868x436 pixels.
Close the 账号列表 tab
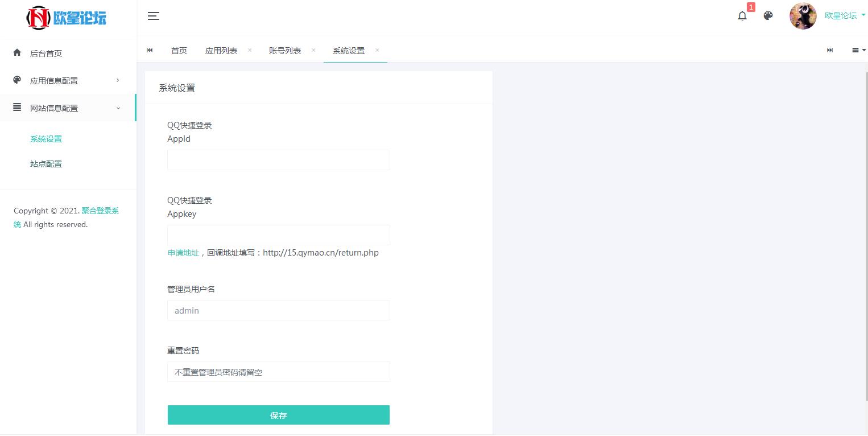tap(313, 50)
